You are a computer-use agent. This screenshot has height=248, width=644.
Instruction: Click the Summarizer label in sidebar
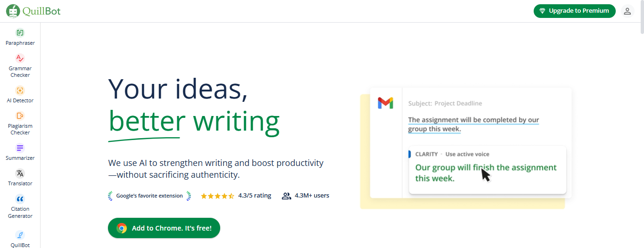(20, 158)
